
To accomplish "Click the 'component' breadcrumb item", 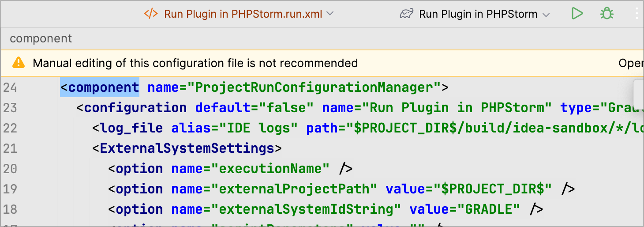I will [x=41, y=39].
